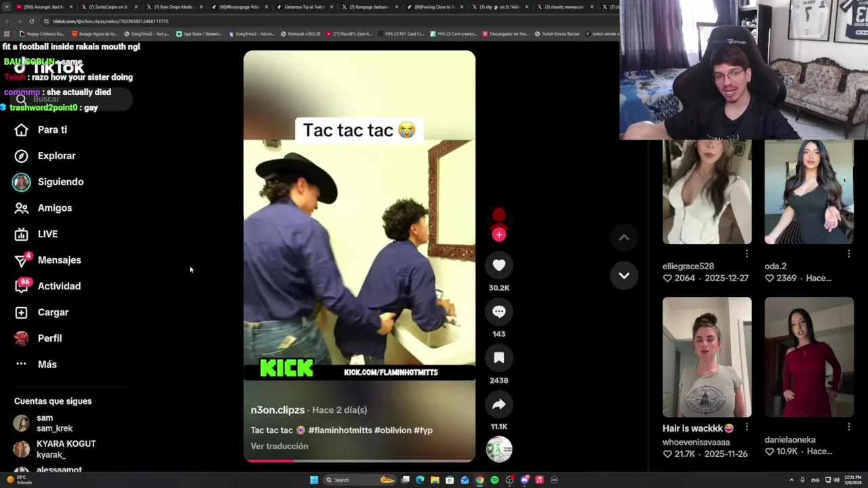Open options menu for elliegrace528 video
Viewport: 868px width, 488px height.
pyautogui.click(x=747, y=253)
